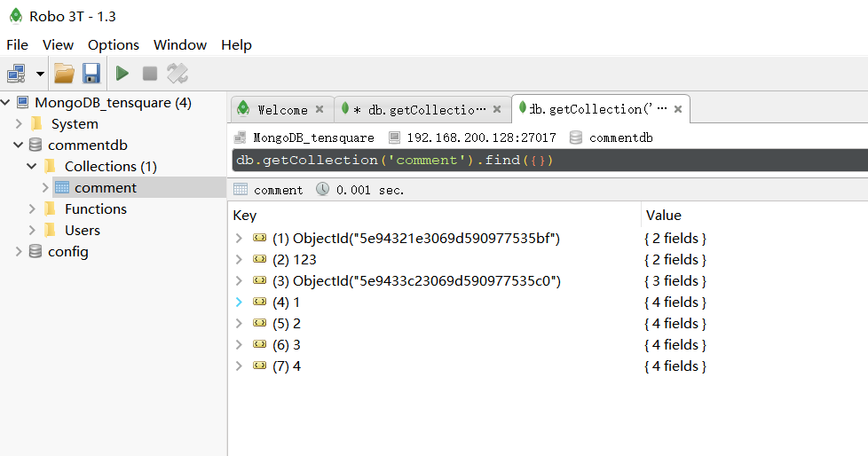The width and height of the screenshot is (868, 456).
Task: Open the File menu
Action: coord(17,45)
